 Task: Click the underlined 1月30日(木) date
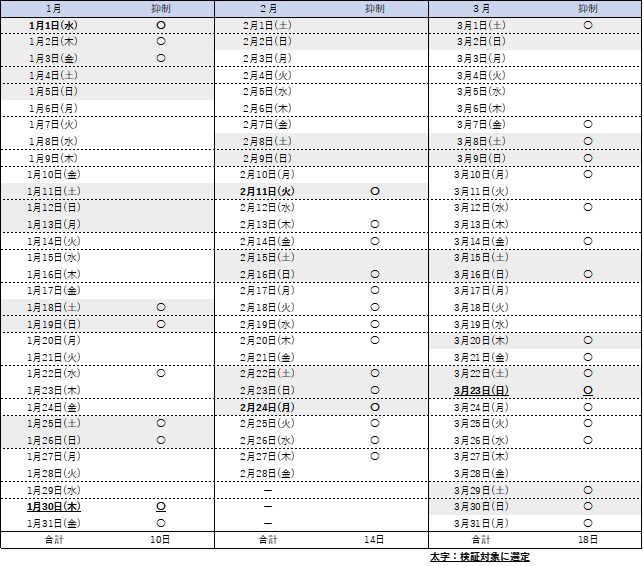pyautogui.click(x=53, y=506)
